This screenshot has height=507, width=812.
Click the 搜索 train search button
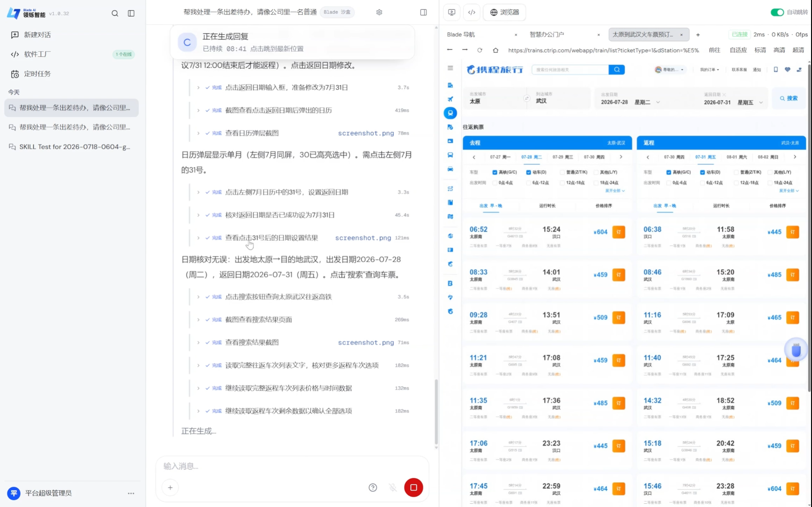(789, 98)
